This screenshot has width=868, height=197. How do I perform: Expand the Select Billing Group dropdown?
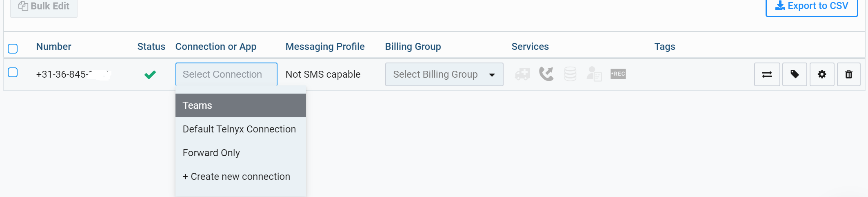click(435, 74)
